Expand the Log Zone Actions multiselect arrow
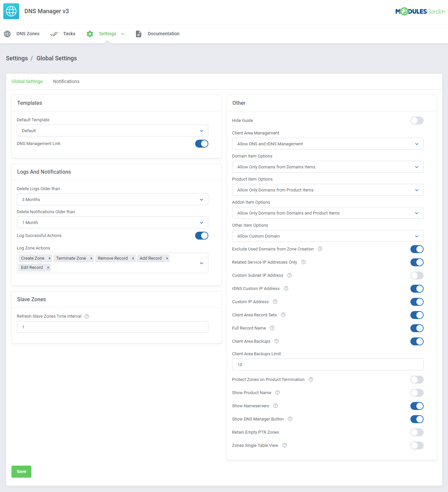Viewport: 448px width, 492px height. tap(201, 263)
